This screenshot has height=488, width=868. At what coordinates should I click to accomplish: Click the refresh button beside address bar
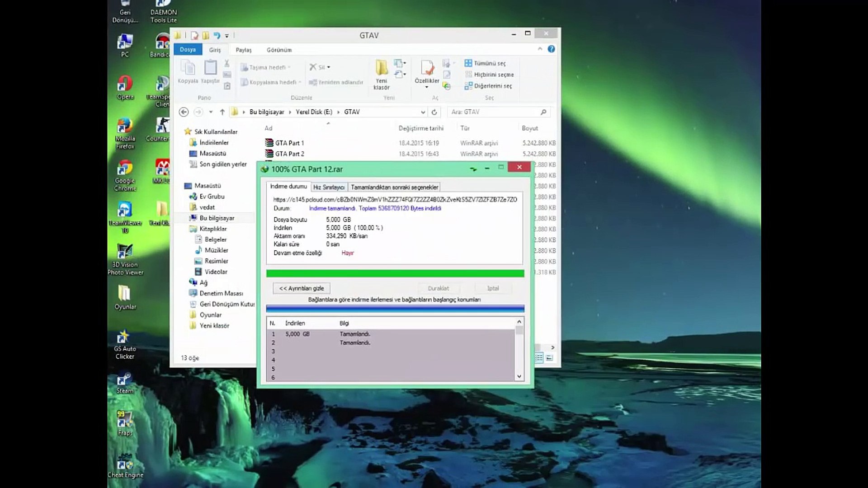tap(434, 112)
